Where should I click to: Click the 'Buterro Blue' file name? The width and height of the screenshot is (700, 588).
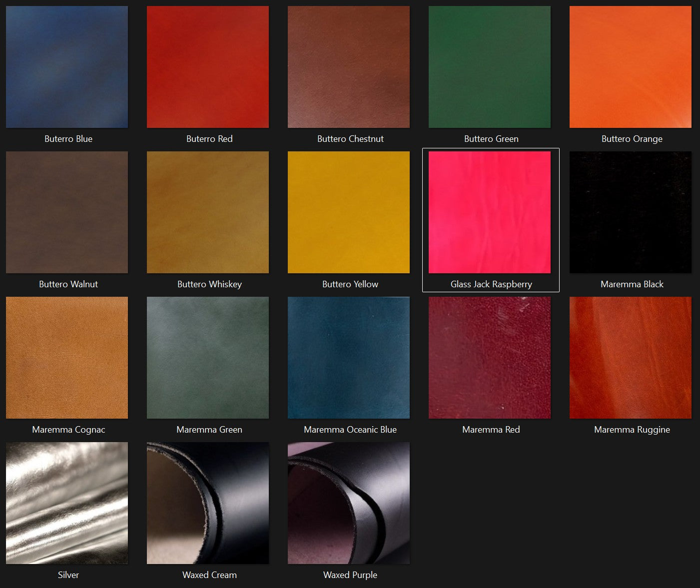pyautogui.click(x=68, y=139)
